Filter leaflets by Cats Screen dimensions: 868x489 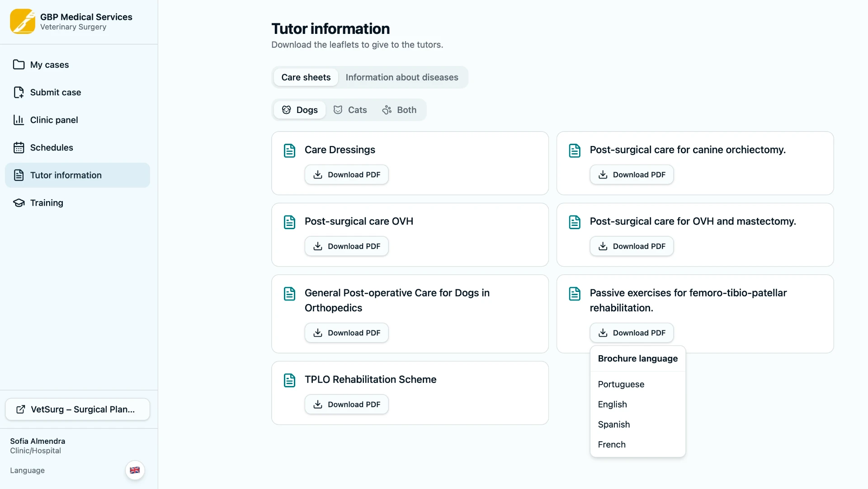click(350, 110)
